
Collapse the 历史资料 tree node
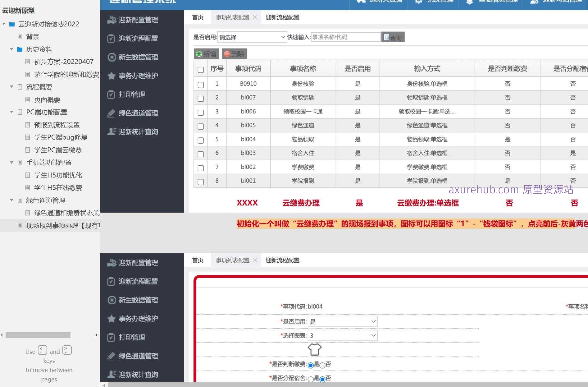[12, 49]
